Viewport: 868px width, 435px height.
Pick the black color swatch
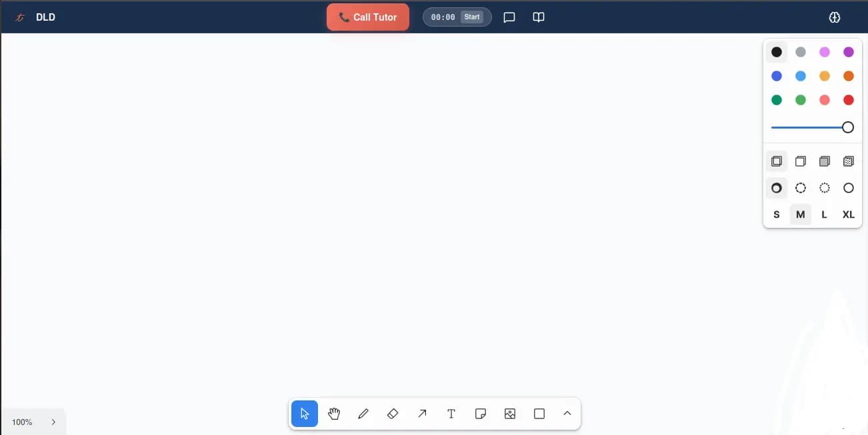click(x=777, y=52)
